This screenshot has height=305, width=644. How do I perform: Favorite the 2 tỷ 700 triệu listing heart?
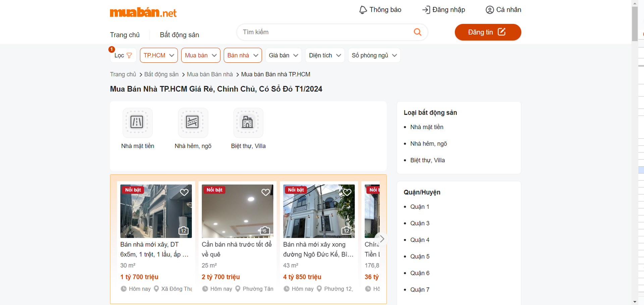pyautogui.click(x=266, y=192)
